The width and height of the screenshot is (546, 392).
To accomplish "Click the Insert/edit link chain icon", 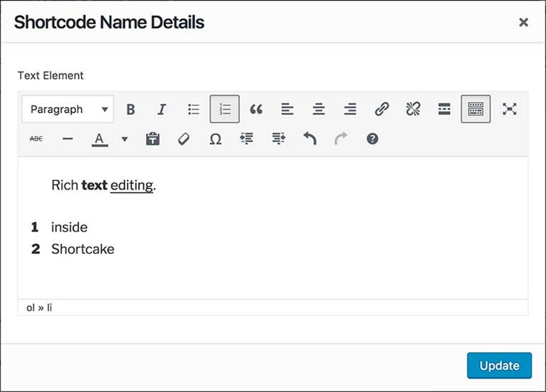I will (381, 109).
